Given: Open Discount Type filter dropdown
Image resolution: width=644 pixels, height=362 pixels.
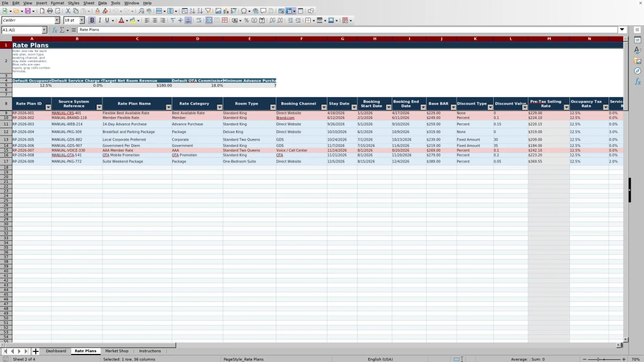Looking at the screenshot, I should click(x=489, y=107).
